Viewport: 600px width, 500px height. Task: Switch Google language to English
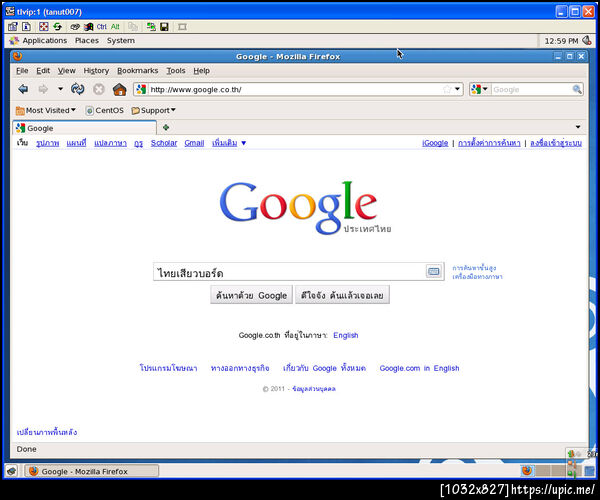pyautogui.click(x=346, y=336)
